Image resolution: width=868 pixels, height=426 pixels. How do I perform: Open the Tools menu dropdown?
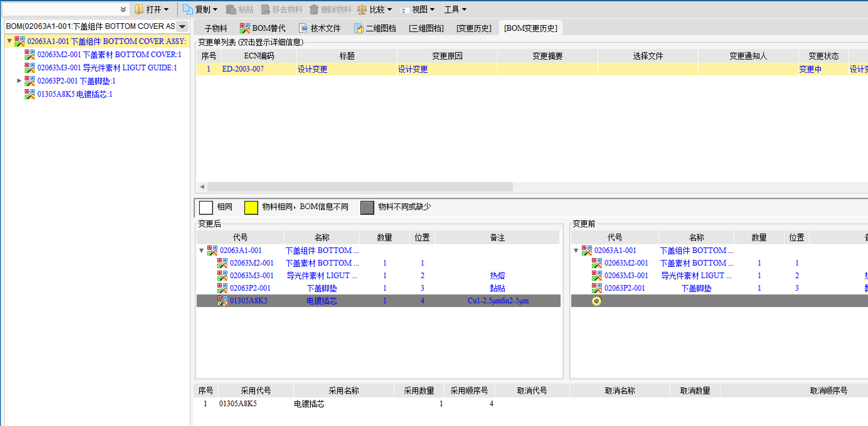pos(455,9)
